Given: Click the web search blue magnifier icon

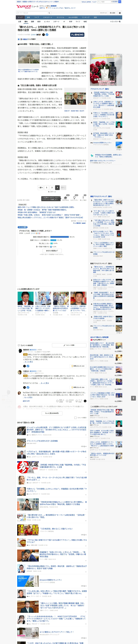Looking at the screenshot, I should (x=120, y=2).
